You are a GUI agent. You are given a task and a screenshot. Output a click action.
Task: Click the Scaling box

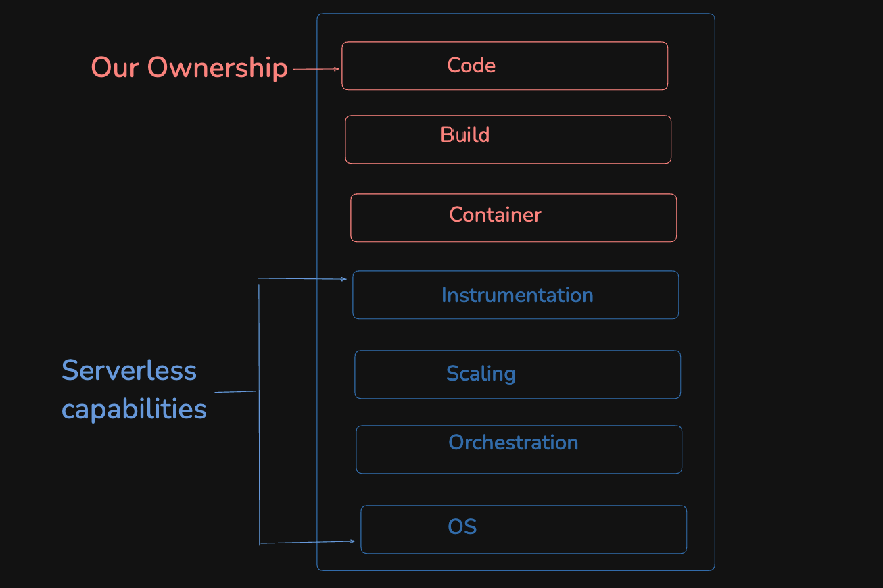click(x=517, y=374)
